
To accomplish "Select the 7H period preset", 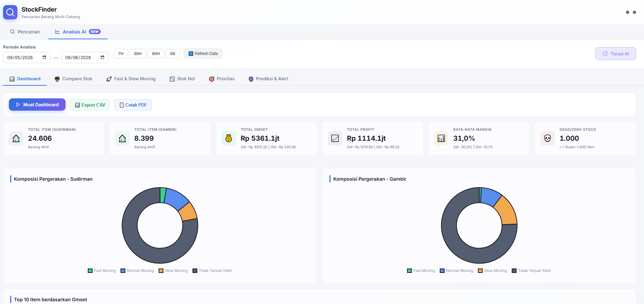I will [x=121, y=54].
